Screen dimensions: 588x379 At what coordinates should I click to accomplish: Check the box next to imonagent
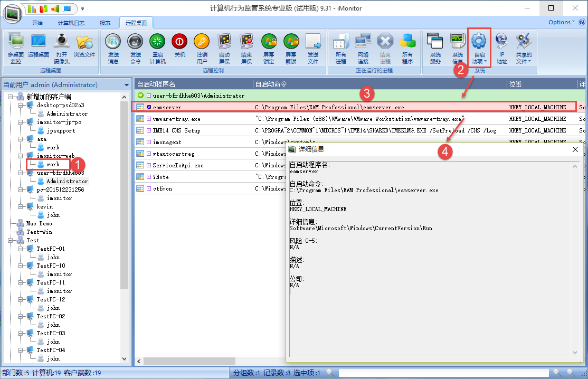(149, 142)
